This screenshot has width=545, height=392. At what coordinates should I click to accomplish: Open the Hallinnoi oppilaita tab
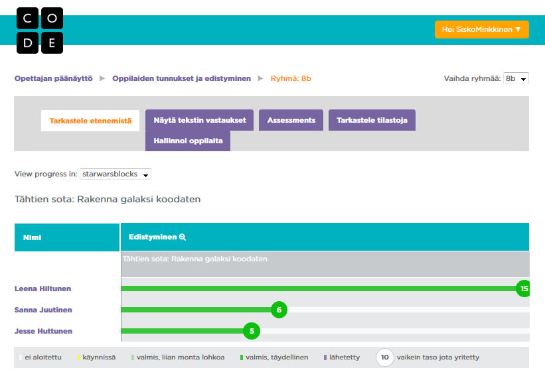pos(188,141)
